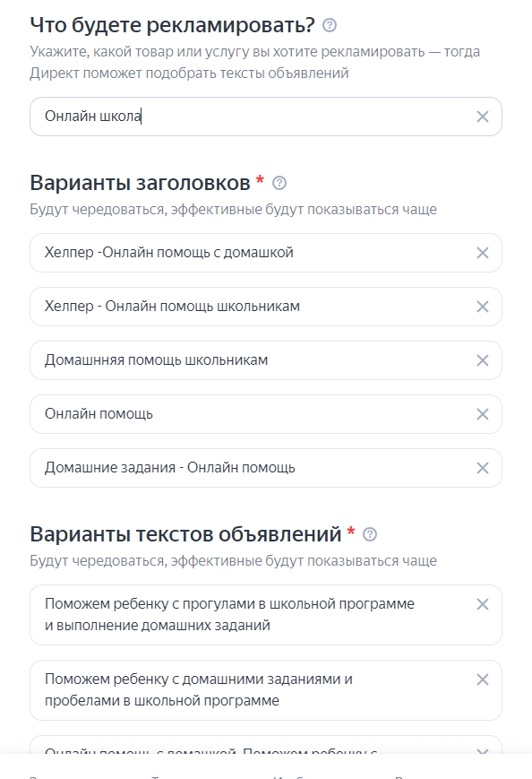The image size is (532, 779).
Task: Click the bottom navigation bar
Action: tap(266, 773)
